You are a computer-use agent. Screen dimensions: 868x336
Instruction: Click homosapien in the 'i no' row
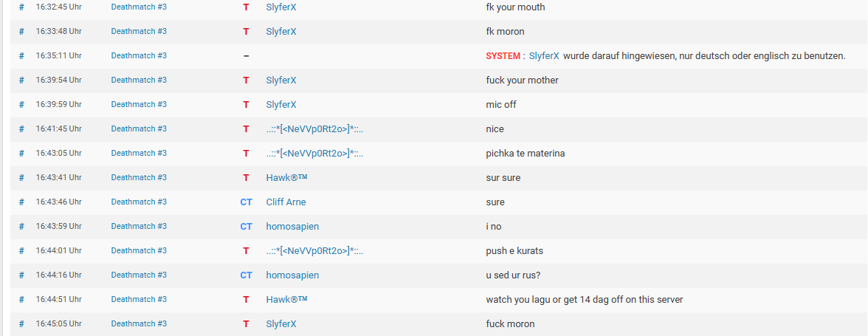[292, 227]
